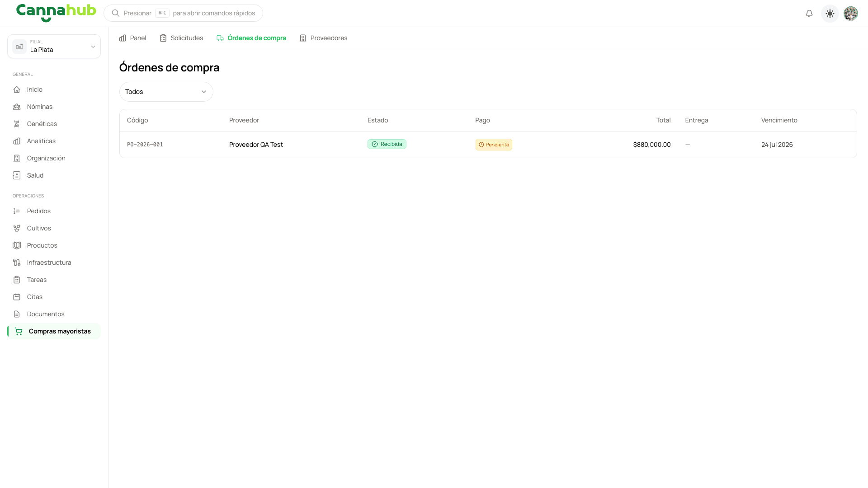Click the Productos box icon
The width and height of the screenshot is (868, 488).
tap(17, 245)
